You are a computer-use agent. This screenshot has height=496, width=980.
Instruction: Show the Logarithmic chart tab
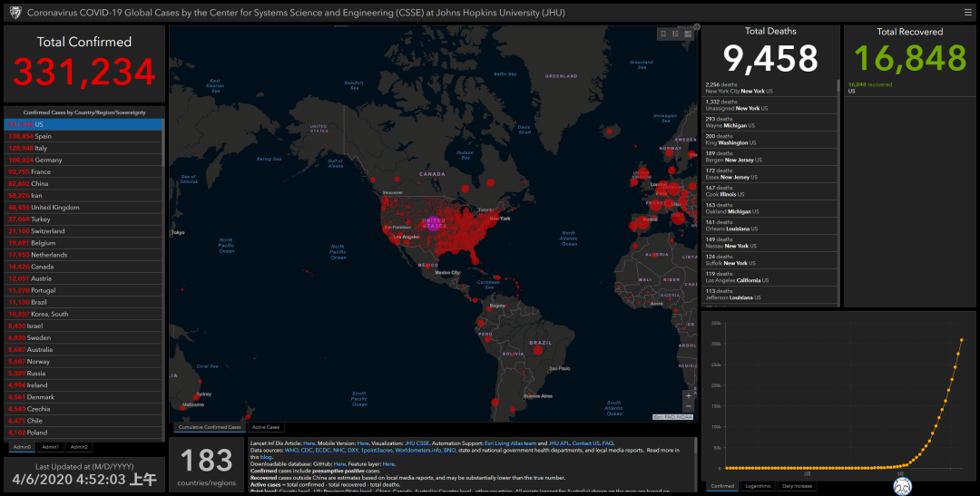coord(758,486)
